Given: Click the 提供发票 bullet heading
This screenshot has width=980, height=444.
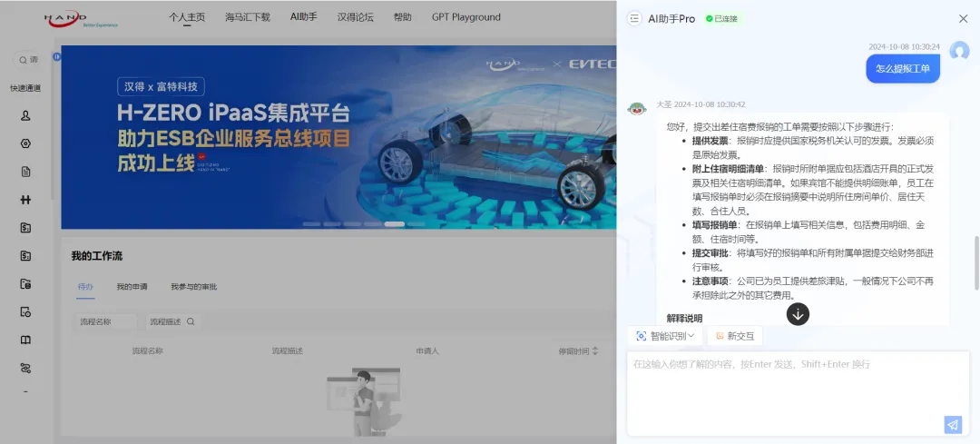Looking at the screenshot, I should (710, 141).
